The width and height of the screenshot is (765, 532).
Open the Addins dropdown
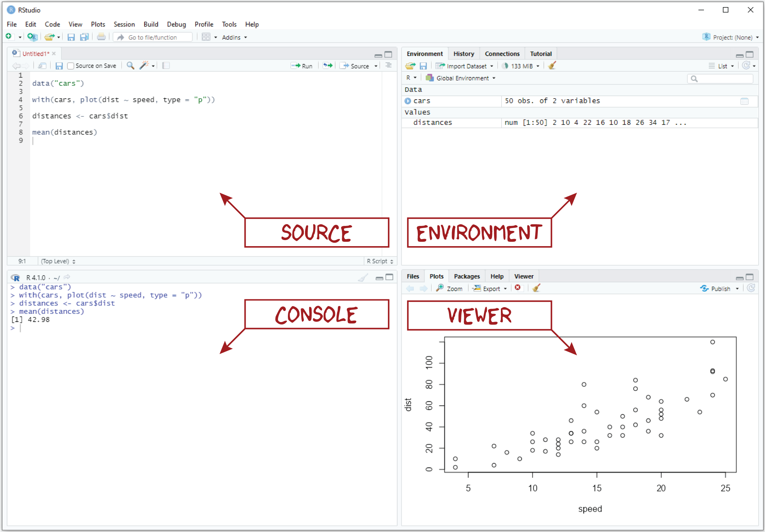[x=234, y=37]
